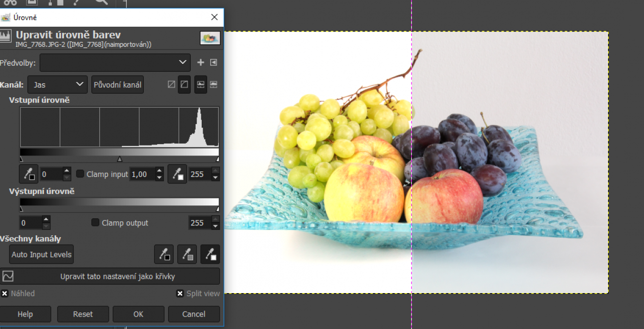The height and width of the screenshot is (329, 644).
Task: Enable the Clamp input checkbox
Action: click(x=80, y=174)
